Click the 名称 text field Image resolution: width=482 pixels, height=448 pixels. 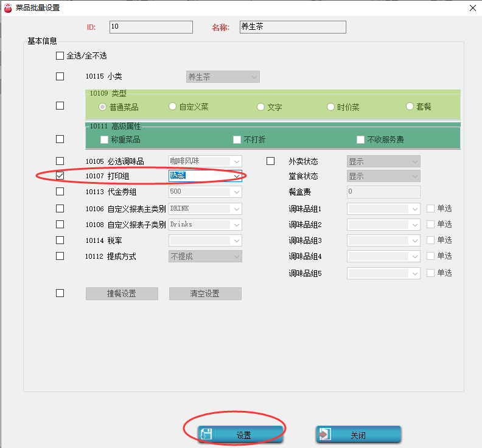pos(292,27)
